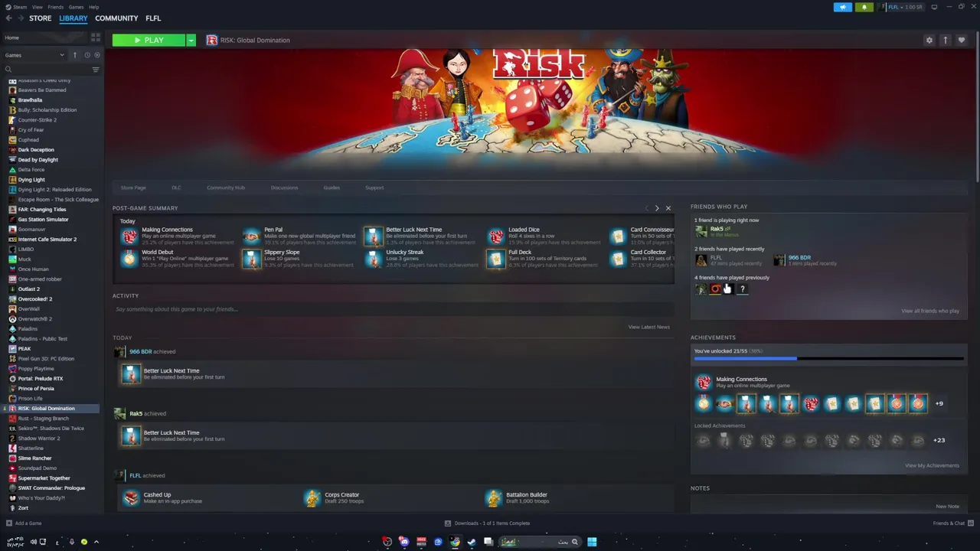Open Corps Creator achievement icon
The height and width of the screenshot is (551, 980).
pyautogui.click(x=312, y=498)
